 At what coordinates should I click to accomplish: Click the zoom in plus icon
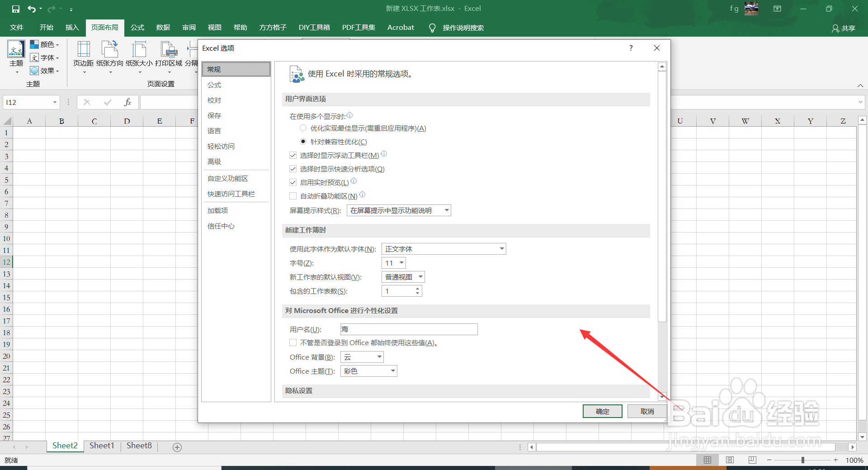pyautogui.click(x=836, y=460)
